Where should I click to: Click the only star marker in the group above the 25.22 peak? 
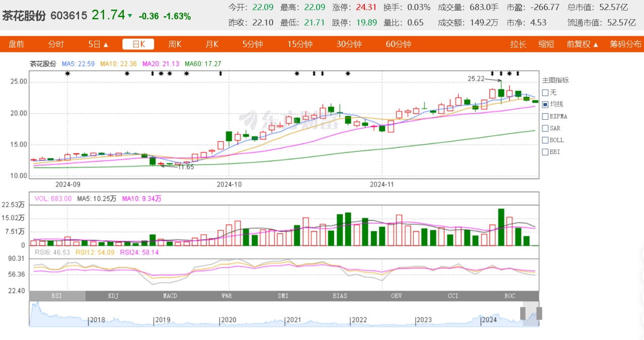(509, 73)
